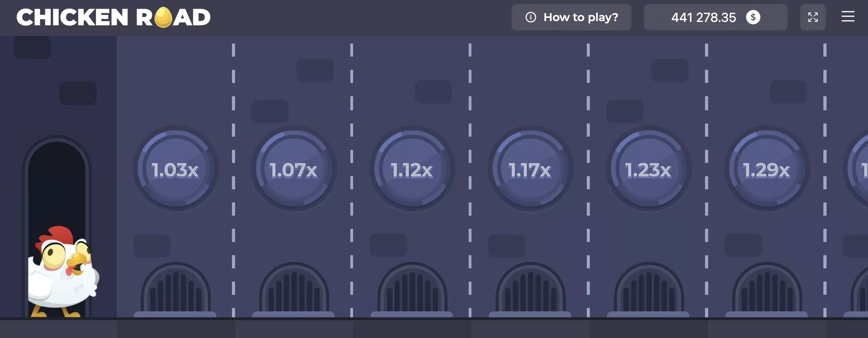Select the 1.07x multiplier coin
The image size is (868, 338).
point(294,169)
